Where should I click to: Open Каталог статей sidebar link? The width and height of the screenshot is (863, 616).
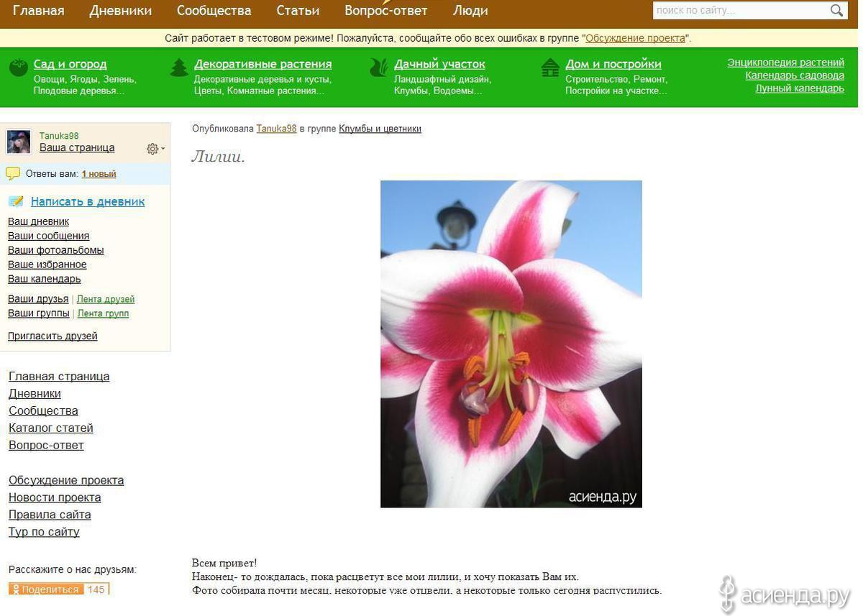[x=51, y=428]
